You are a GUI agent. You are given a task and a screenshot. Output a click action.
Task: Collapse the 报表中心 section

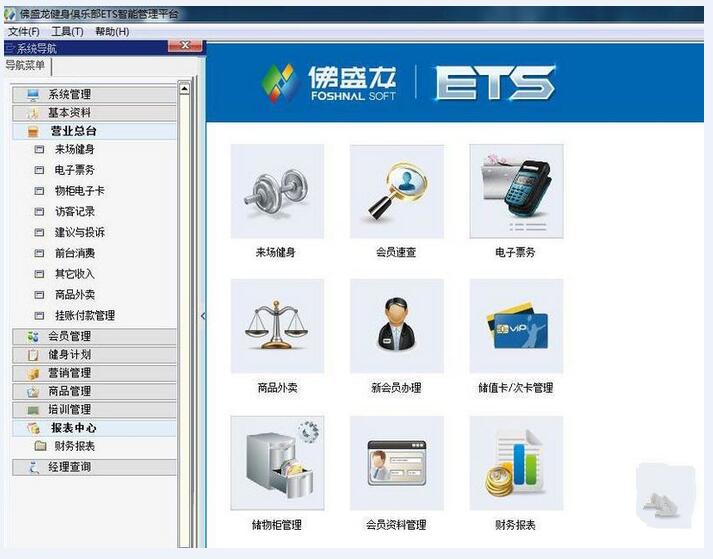point(94,428)
